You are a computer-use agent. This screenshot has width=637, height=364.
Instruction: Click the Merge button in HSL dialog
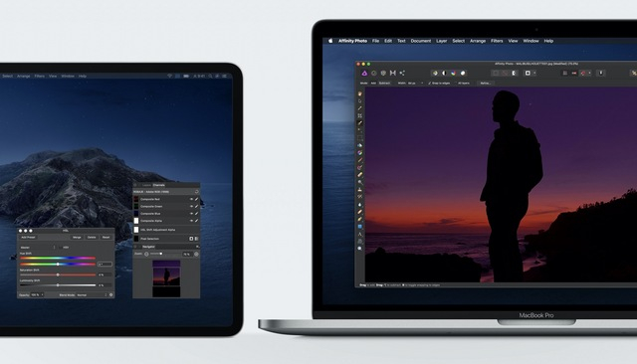77,237
